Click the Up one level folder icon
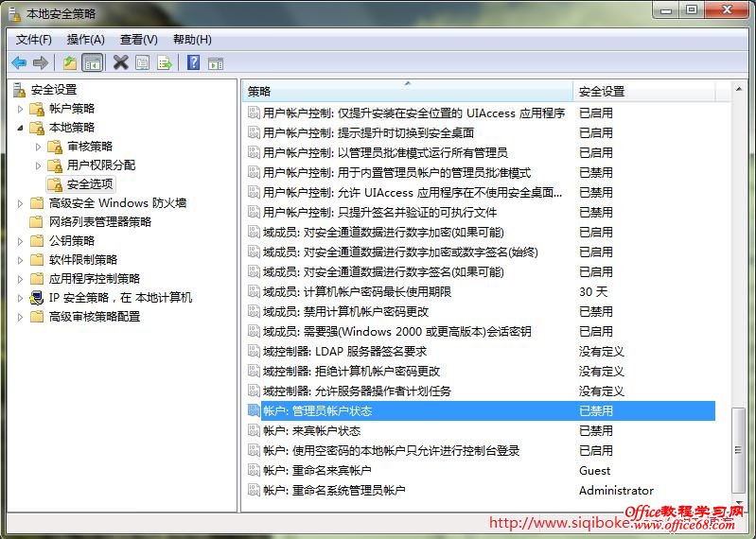 pos(70,62)
